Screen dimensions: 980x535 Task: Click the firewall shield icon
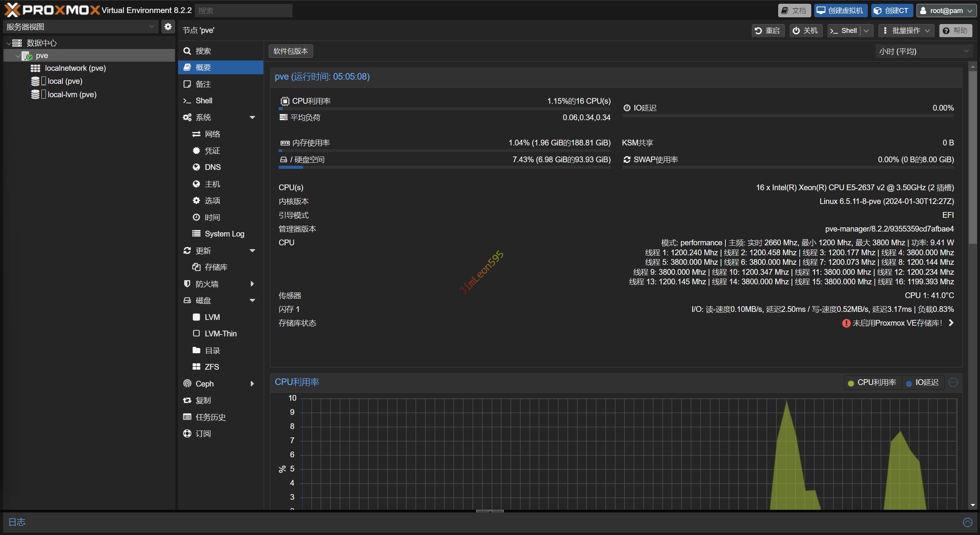coord(187,284)
